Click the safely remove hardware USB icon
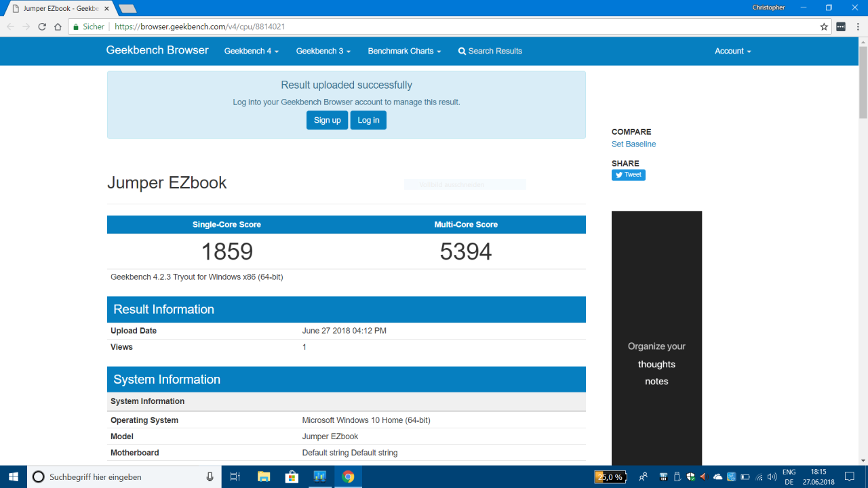 coord(677,477)
